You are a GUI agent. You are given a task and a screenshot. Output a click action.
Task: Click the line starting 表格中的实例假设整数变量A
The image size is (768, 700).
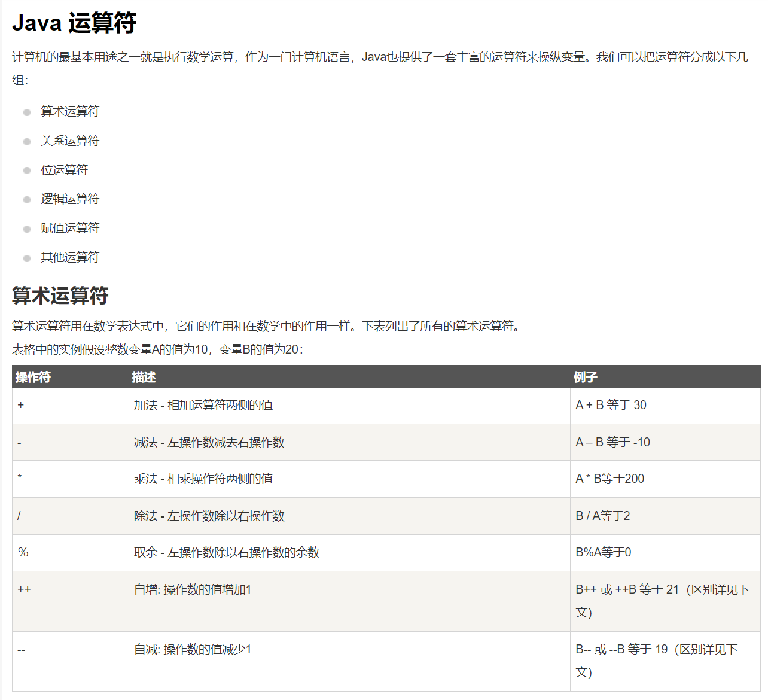(158, 349)
